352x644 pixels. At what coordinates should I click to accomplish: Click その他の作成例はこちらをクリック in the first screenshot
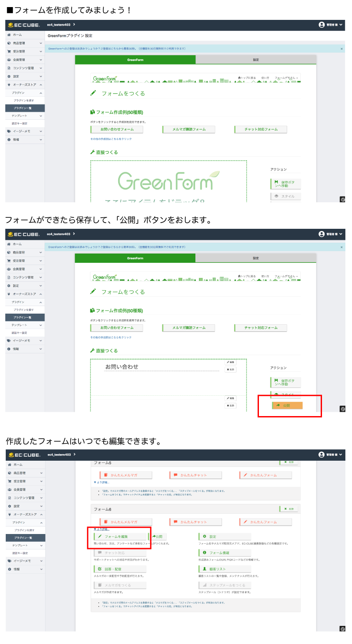111,139
